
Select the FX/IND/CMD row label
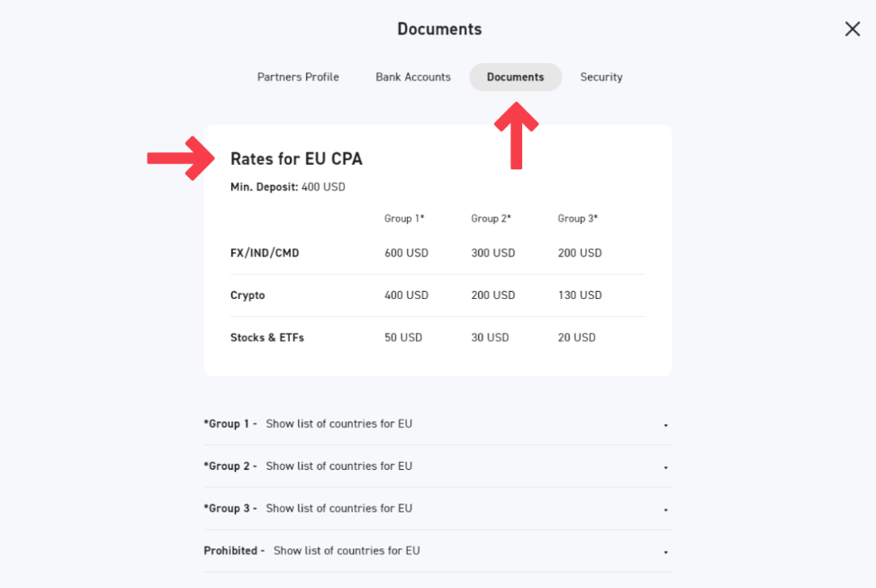(265, 253)
